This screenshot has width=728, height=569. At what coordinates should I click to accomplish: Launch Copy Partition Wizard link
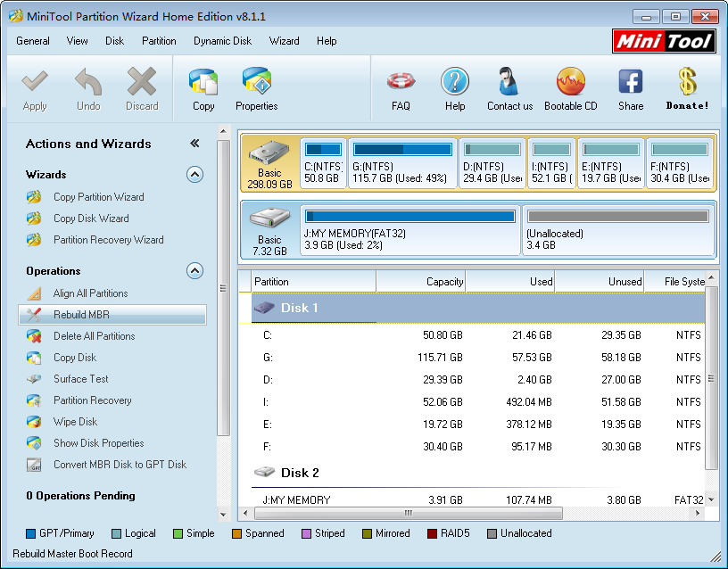pyautogui.click(x=99, y=197)
